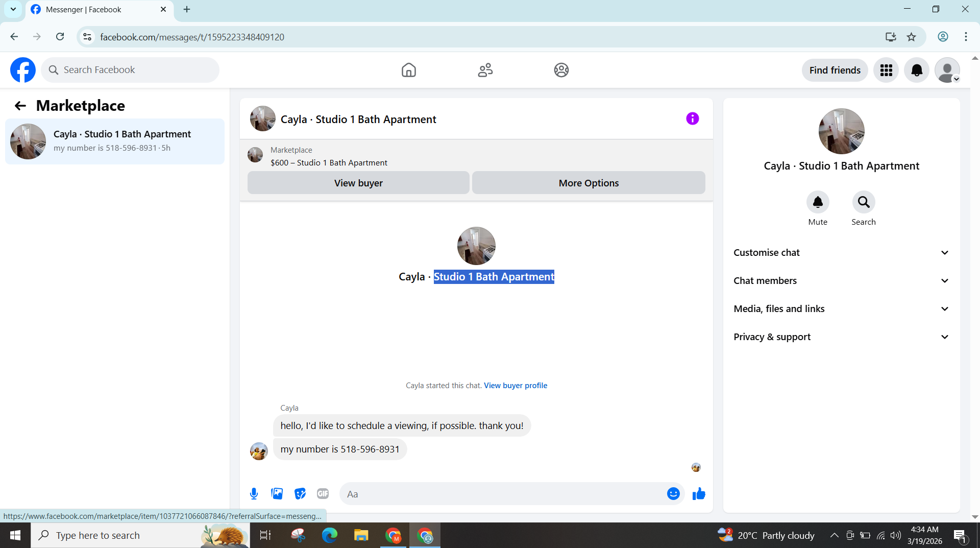Go back using the Marketplace arrow
The height and width of the screenshot is (548, 980).
tap(20, 106)
